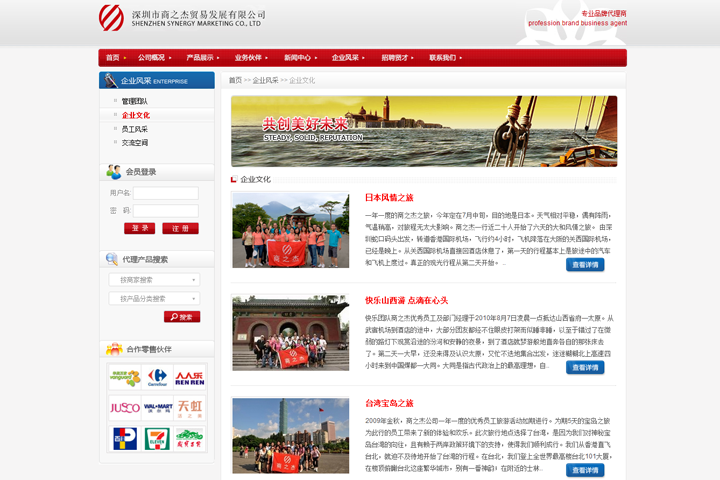Image resolution: width=720 pixels, height=480 pixels.
Task: Click the red 搜索 search button
Action: click(182, 317)
